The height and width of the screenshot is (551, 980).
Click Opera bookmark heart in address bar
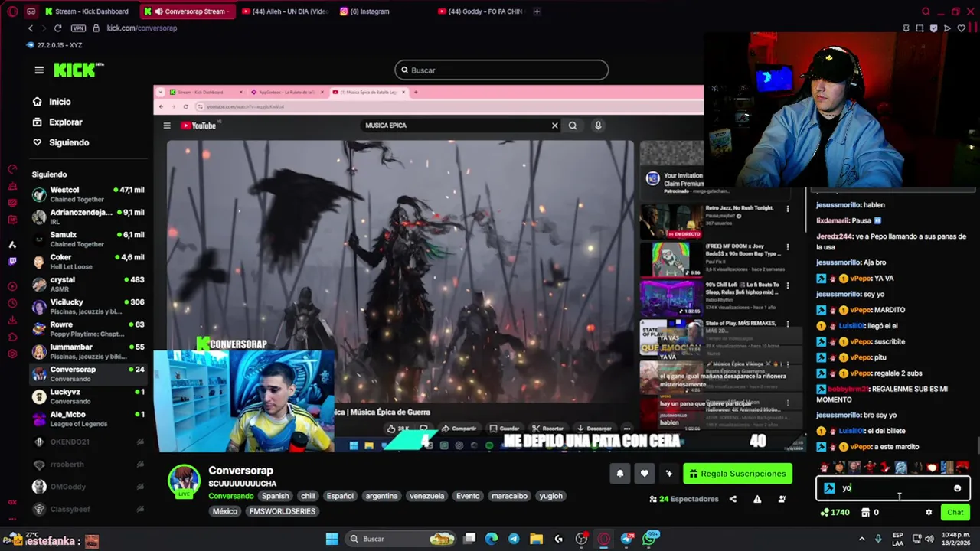click(961, 28)
